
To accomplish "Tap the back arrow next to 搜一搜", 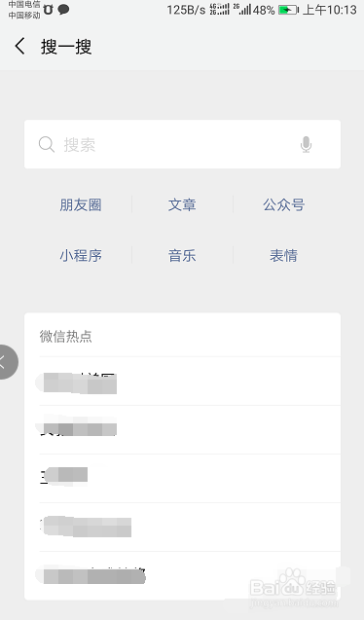I will point(19,47).
